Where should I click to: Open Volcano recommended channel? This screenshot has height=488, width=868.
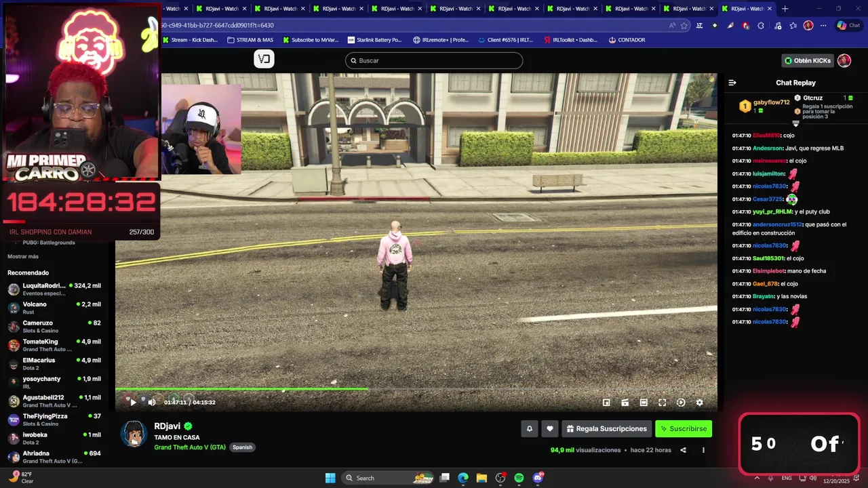pos(54,308)
